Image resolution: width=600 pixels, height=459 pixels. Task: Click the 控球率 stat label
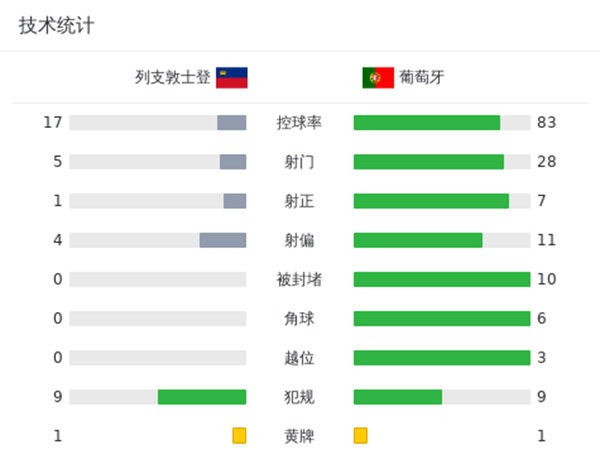coord(300,123)
